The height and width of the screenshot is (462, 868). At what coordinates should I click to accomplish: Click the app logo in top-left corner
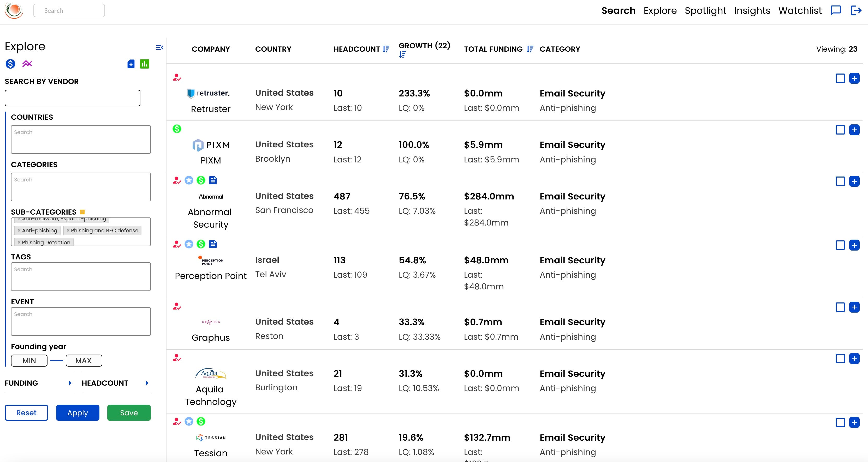[14, 10]
